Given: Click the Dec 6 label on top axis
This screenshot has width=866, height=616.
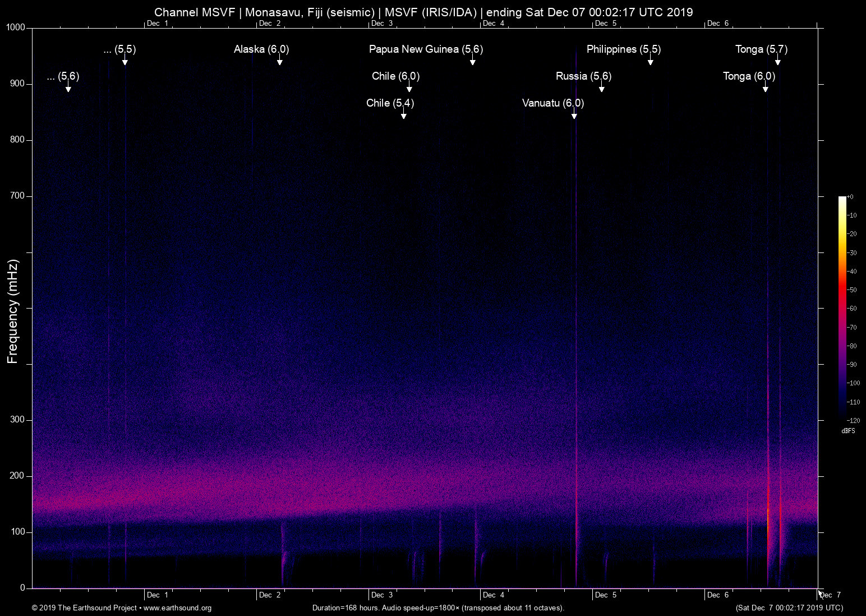Looking at the screenshot, I should pyautogui.click(x=719, y=24).
